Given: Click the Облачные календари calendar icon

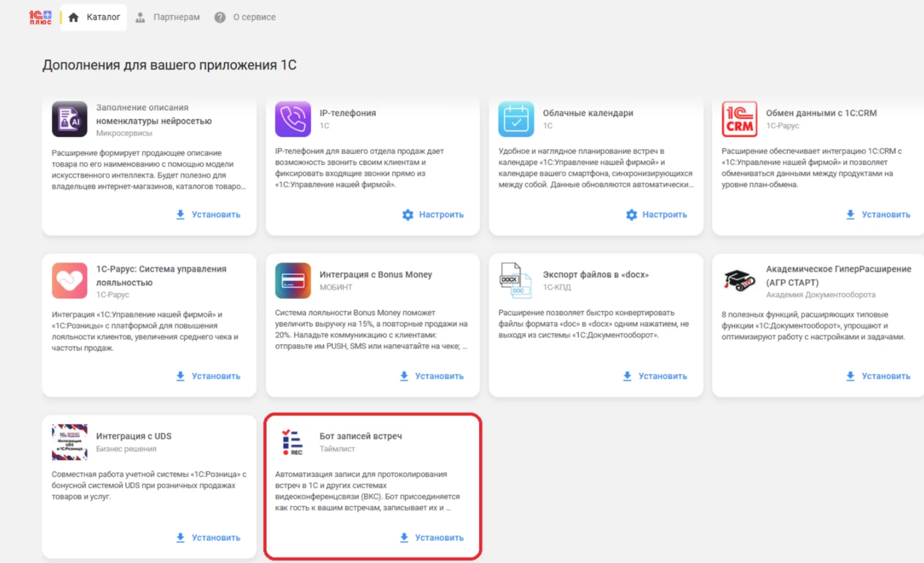Looking at the screenshot, I should pos(516,119).
